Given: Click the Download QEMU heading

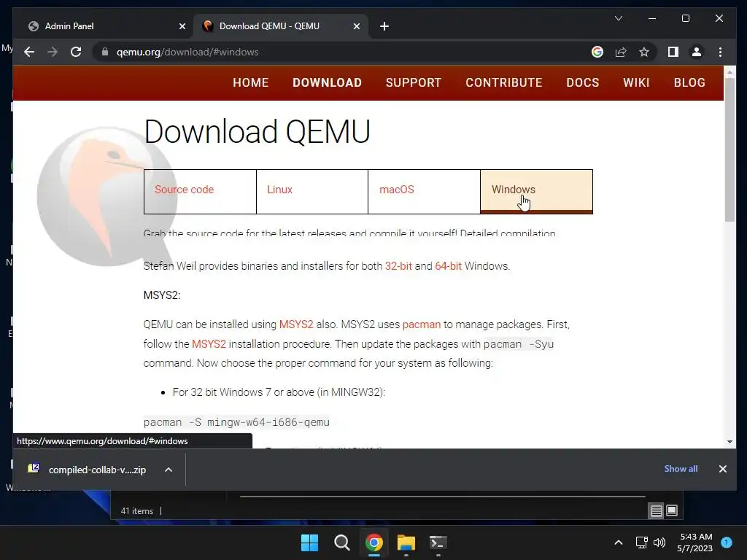Looking at the screenshot, I should [x=258, y=131].
